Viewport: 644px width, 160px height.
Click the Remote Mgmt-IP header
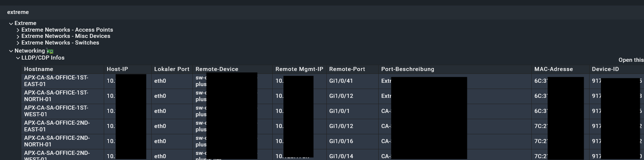pos(299,69)
